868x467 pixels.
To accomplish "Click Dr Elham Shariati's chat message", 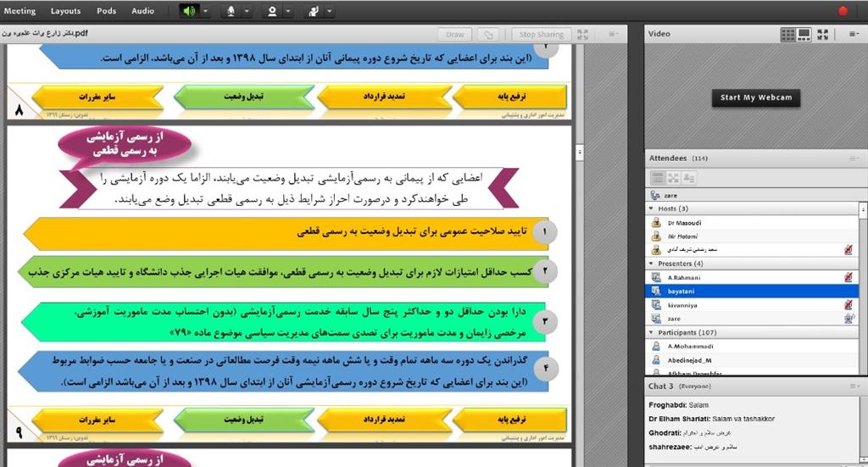I will pos(712,419).
